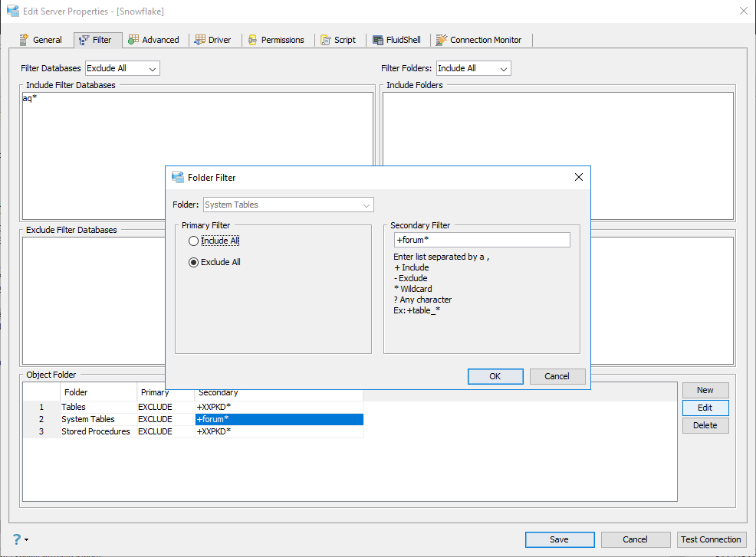The image size is (756, 557).
Task: Open the FluidShell tab
Action: tap(397, 40)
